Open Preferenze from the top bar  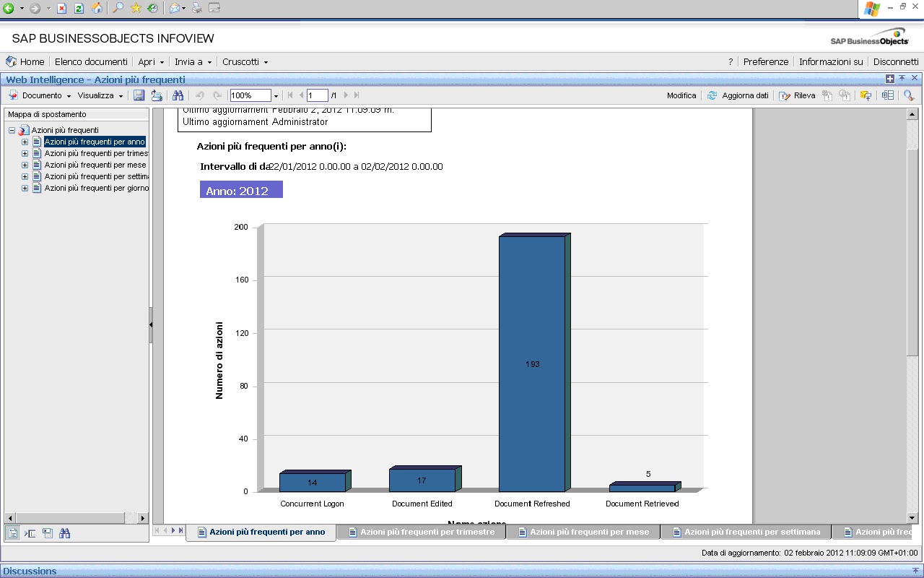point(765,61)
